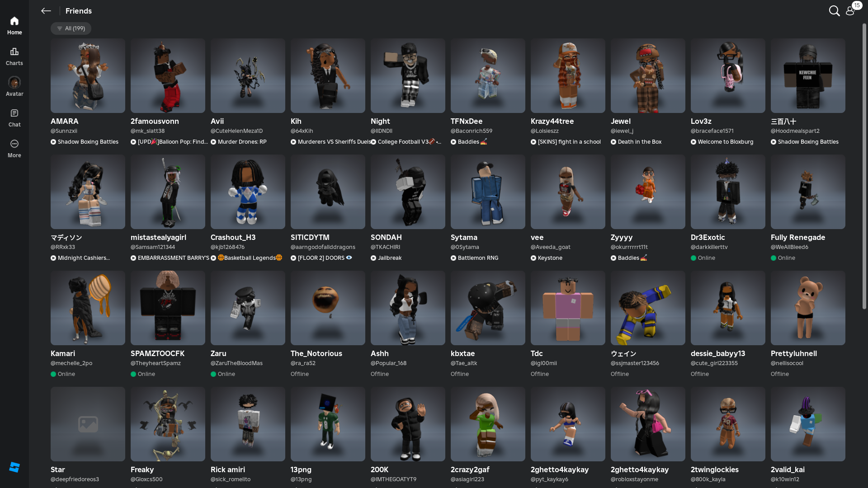Screen dimensions: 868x488
Task: Expand the All (199) filter dropdown
Action: coord(71,28)
